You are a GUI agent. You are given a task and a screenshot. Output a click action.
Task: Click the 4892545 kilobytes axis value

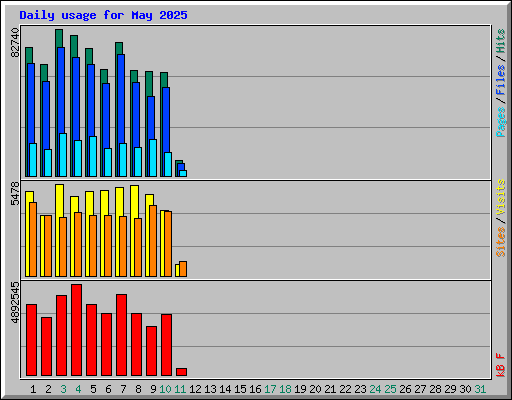[15, 303]
